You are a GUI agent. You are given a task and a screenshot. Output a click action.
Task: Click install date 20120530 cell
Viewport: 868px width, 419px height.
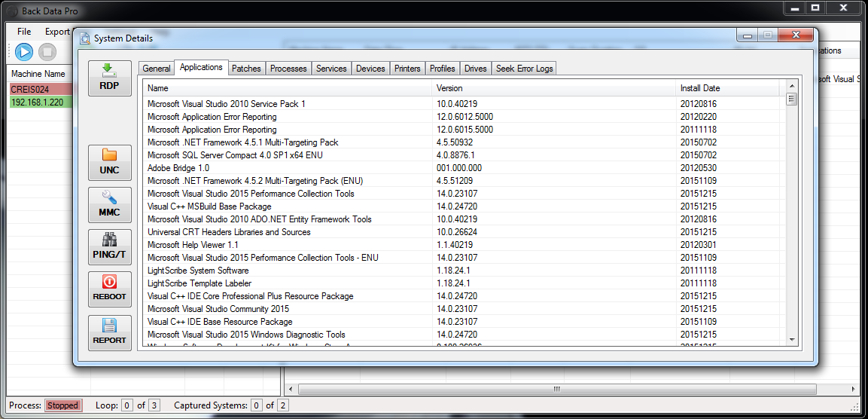click(699, 168)
